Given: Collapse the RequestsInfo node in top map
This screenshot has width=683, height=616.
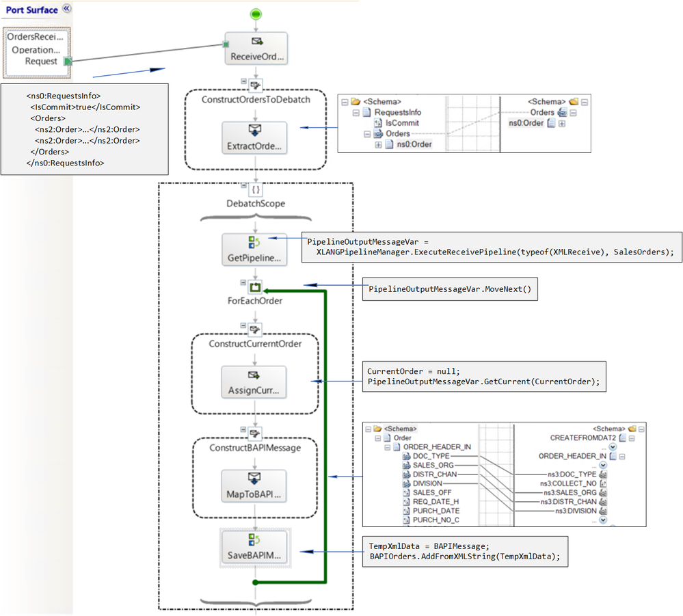Looking at the screenshot, I should pyautogui.click(x=356, y=112).
